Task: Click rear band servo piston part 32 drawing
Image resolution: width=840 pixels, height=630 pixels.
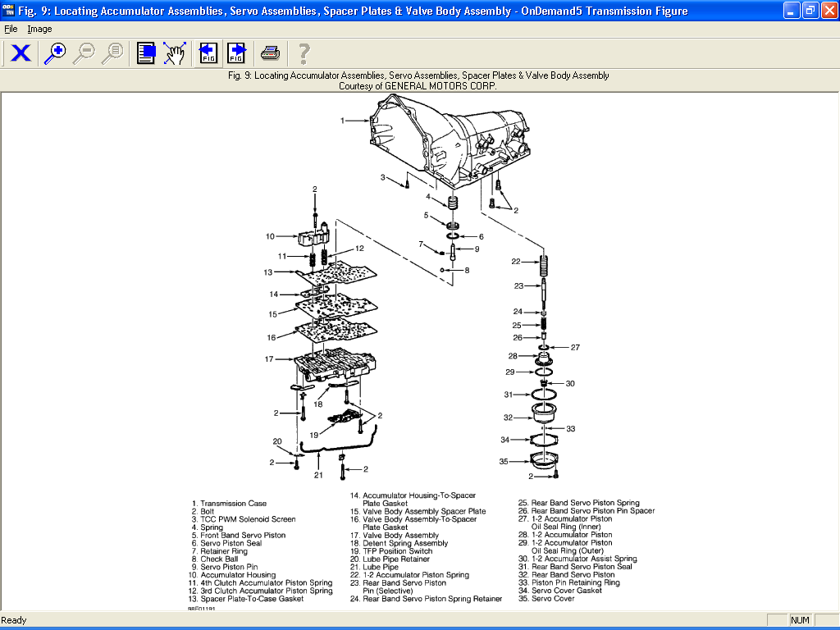Action: click(x=544, y=413)
